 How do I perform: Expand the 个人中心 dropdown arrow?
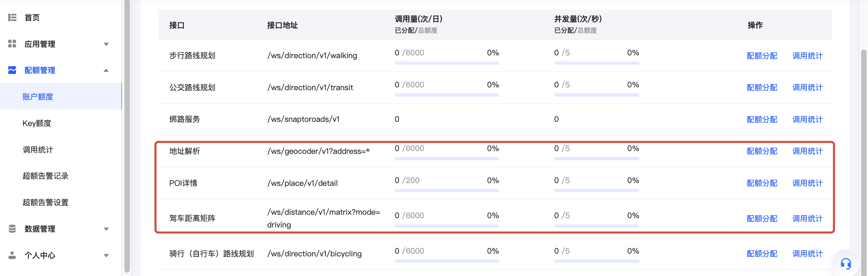(106, 255)
